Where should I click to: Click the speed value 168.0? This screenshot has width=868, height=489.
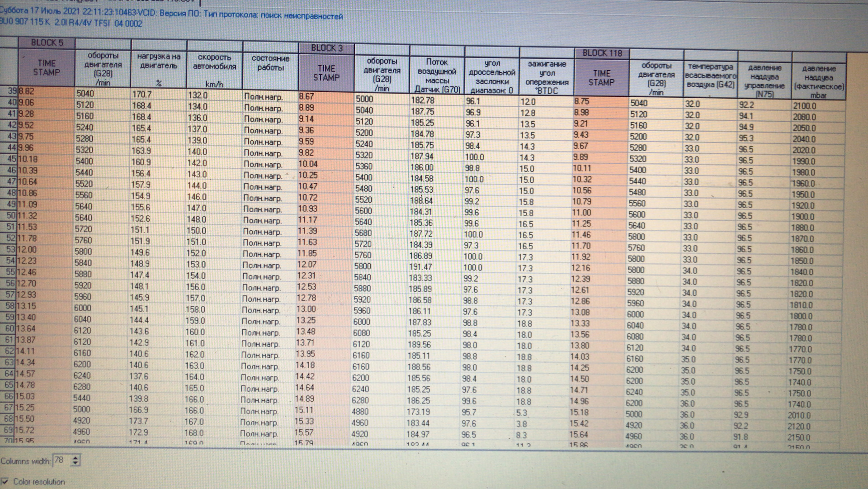coord(194,433)
